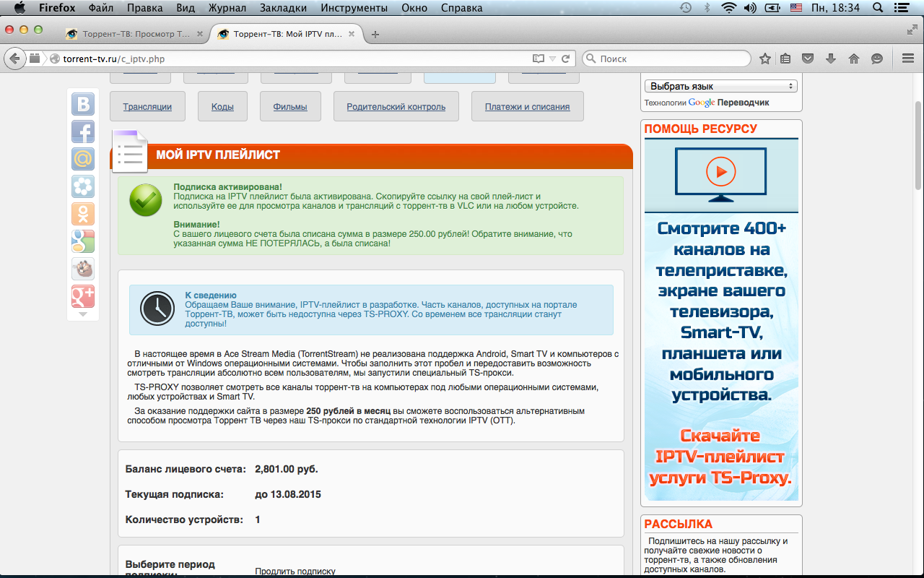The image size is (924, 578).
Task: Open Pocket icon in toolbar
Action: [x=808, y=59]
